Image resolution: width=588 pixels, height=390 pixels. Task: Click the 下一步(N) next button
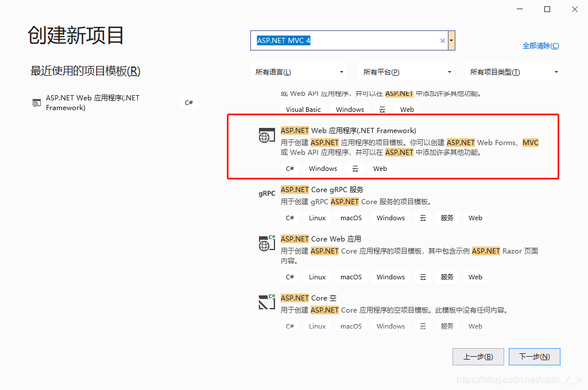click(535, 357)
